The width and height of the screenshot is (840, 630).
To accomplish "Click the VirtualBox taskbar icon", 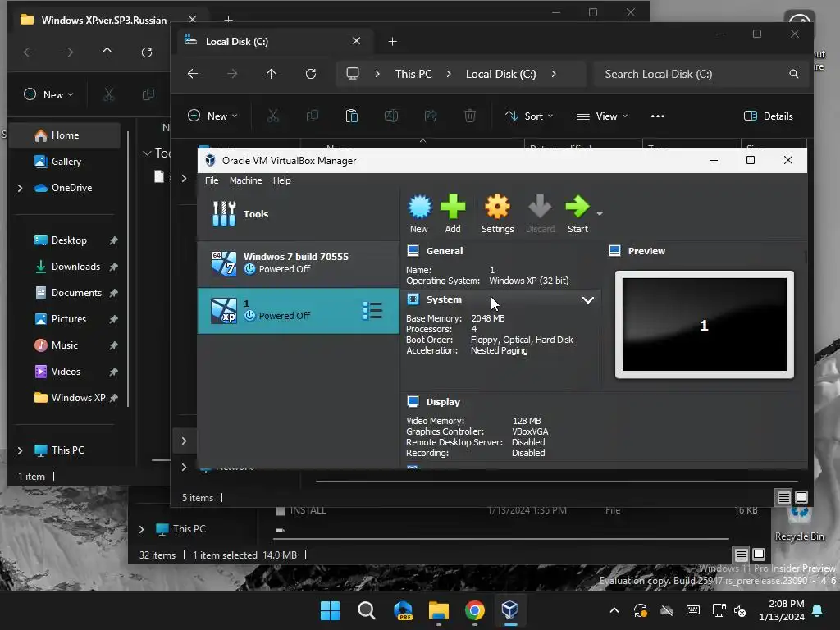I will tap(510, 610).
